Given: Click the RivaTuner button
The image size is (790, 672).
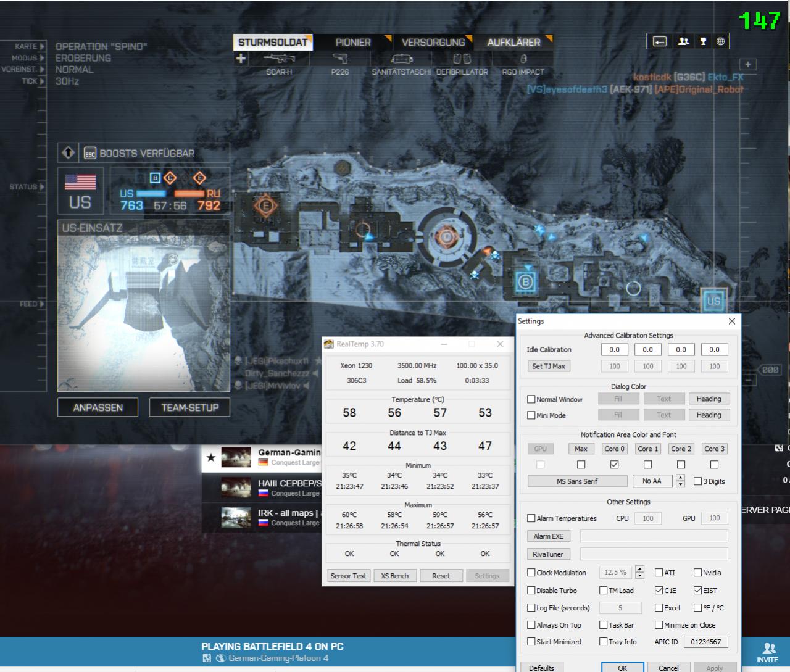Looking at the screenshot, I should (x=548, y=554).
